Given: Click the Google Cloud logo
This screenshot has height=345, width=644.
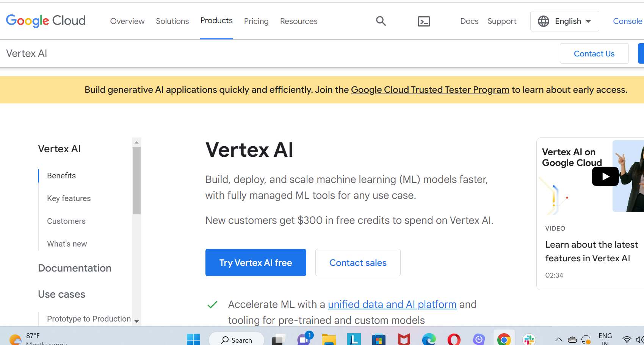Looking at the screenshot, I should click(x=46, y=21).
